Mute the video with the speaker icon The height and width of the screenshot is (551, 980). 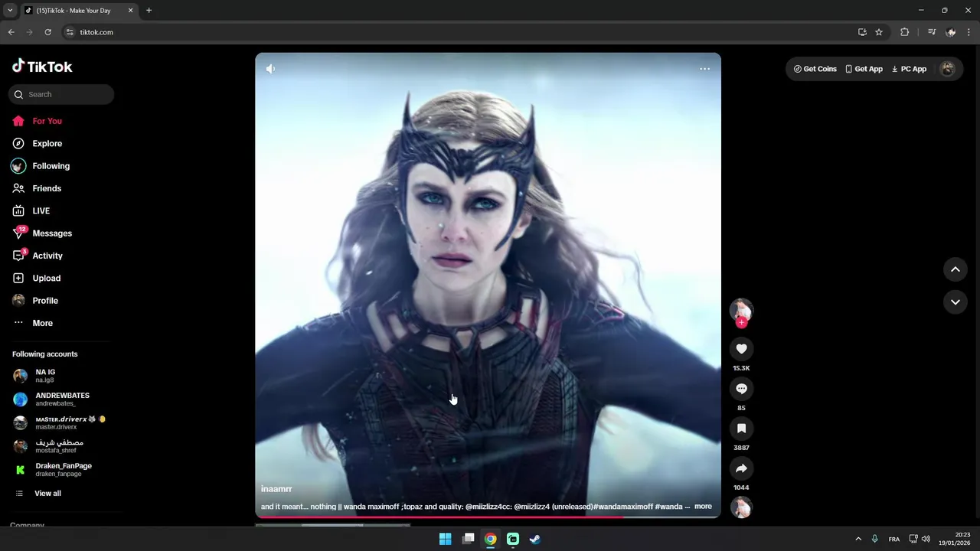tap(270, 69)
